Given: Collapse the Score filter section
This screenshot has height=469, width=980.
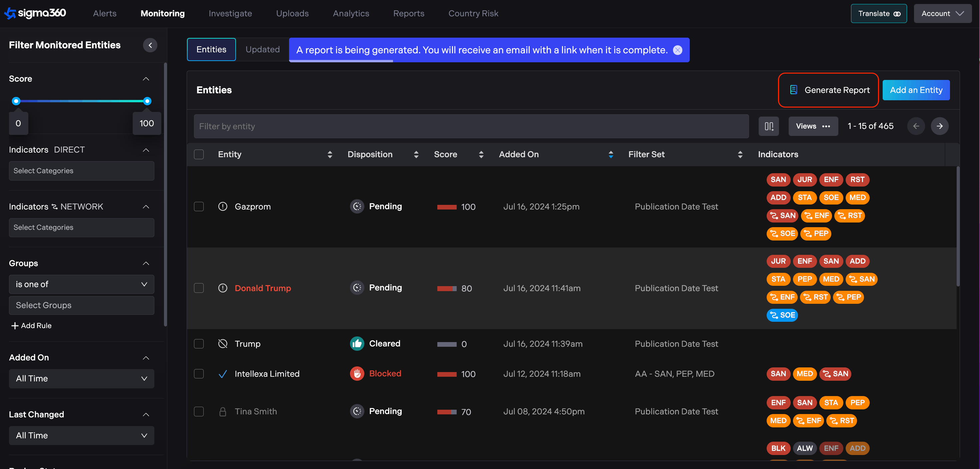Looking at the screenshot, I should coord(146,79).
